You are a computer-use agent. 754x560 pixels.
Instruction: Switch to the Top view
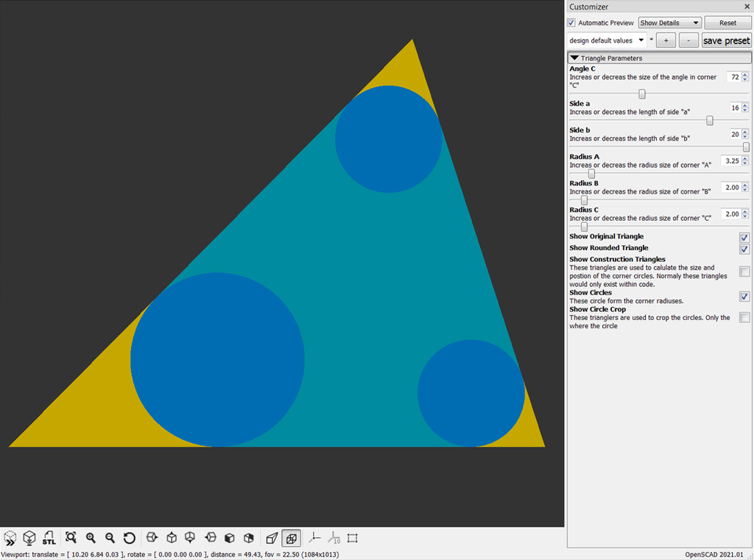tap(172, 538)
